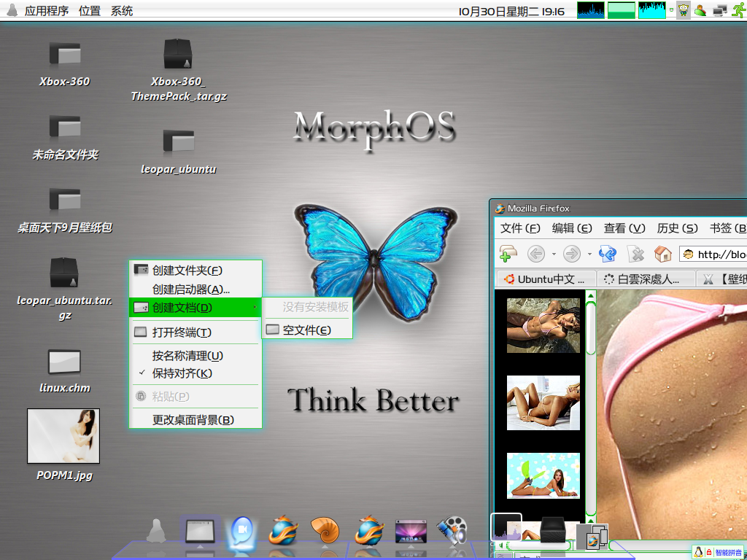Click the cyan network monitor graph in panel
The image size is (747, 560).
tap(651, 10)
